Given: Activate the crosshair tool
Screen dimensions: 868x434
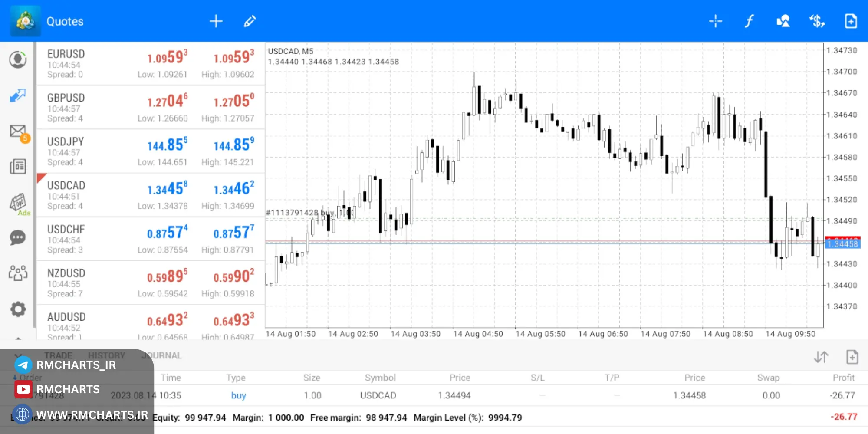Looking at the screenshot, I should tap(715, 21).
